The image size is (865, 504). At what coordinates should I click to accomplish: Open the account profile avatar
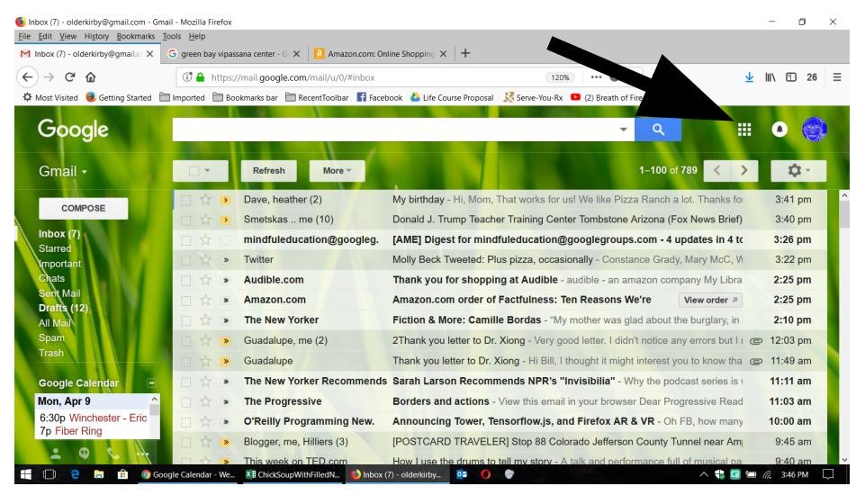(x=815, y=130)
